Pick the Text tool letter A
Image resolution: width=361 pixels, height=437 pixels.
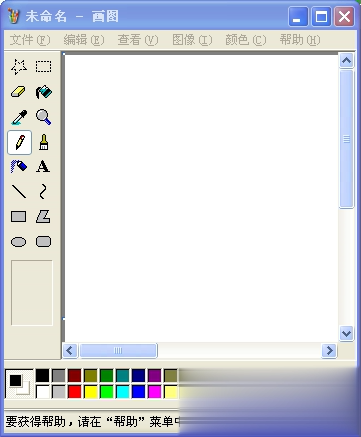43,166
